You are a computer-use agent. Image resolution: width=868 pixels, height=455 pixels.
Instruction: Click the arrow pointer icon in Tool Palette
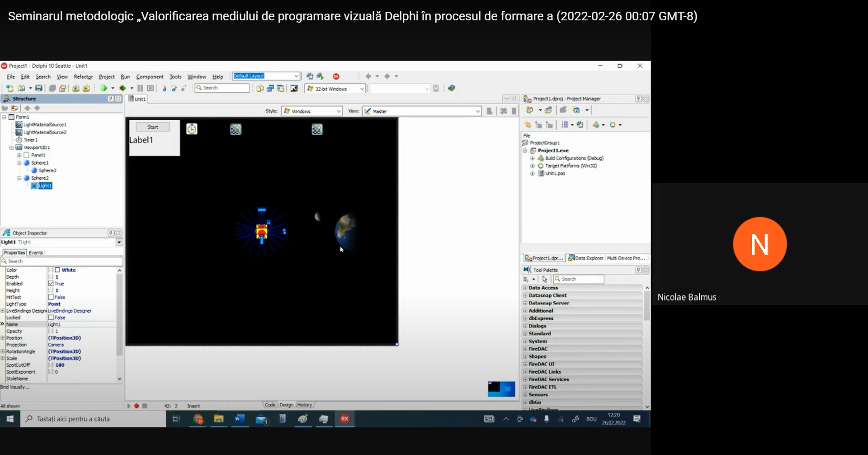(545, 279)
